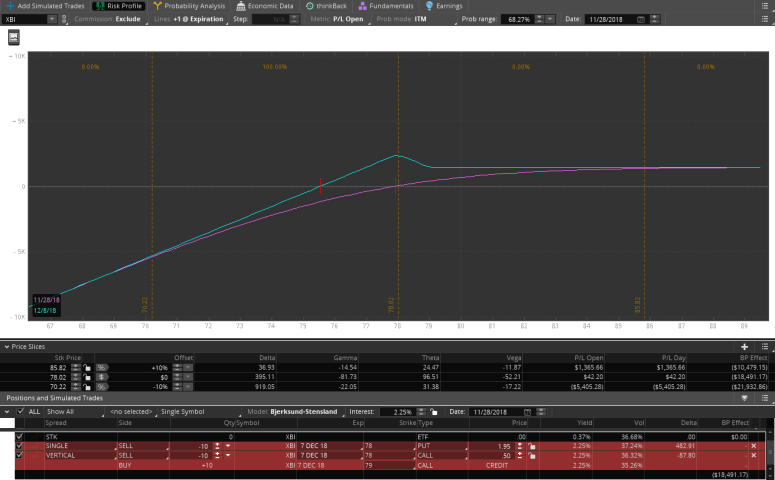This screenshot has height=480, width=775.
Task: Open Positions and Simulated Trades list menu
Action: 765,398
